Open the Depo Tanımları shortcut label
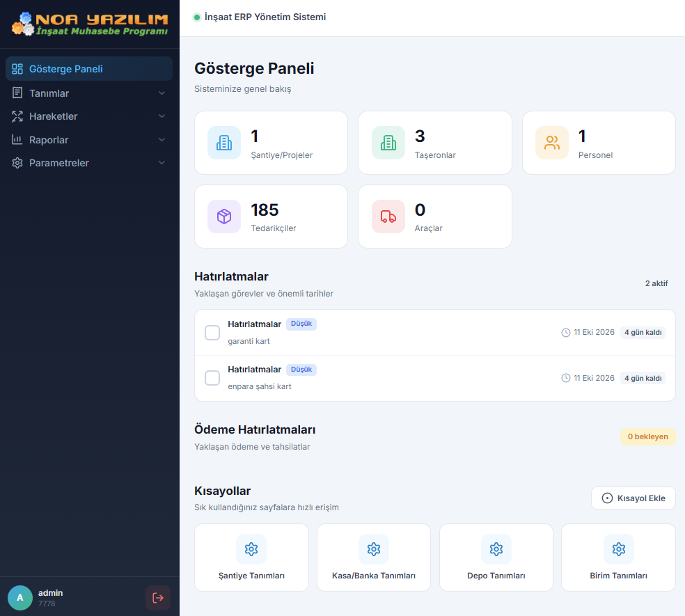 click(x=496, y=576)
